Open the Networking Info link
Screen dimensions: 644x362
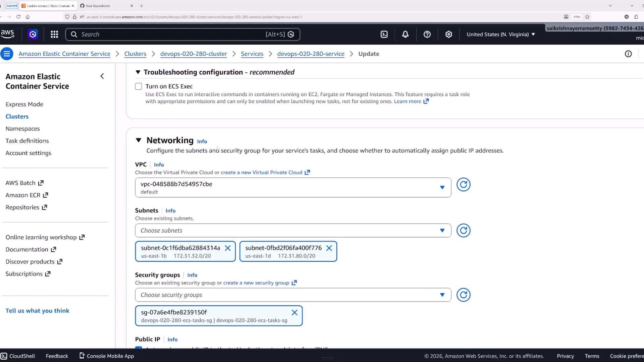click(202, 141)
